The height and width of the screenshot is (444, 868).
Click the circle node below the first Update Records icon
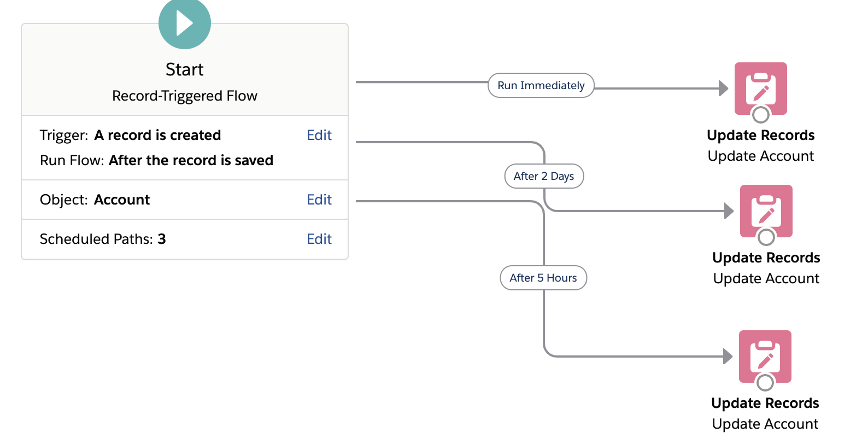[760, 115]
